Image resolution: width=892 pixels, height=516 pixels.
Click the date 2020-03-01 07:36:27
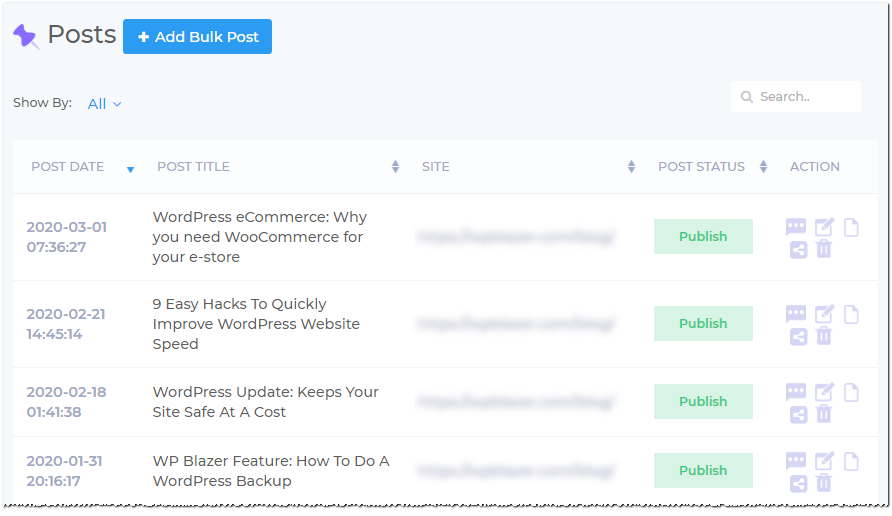(x=67, y=237)
